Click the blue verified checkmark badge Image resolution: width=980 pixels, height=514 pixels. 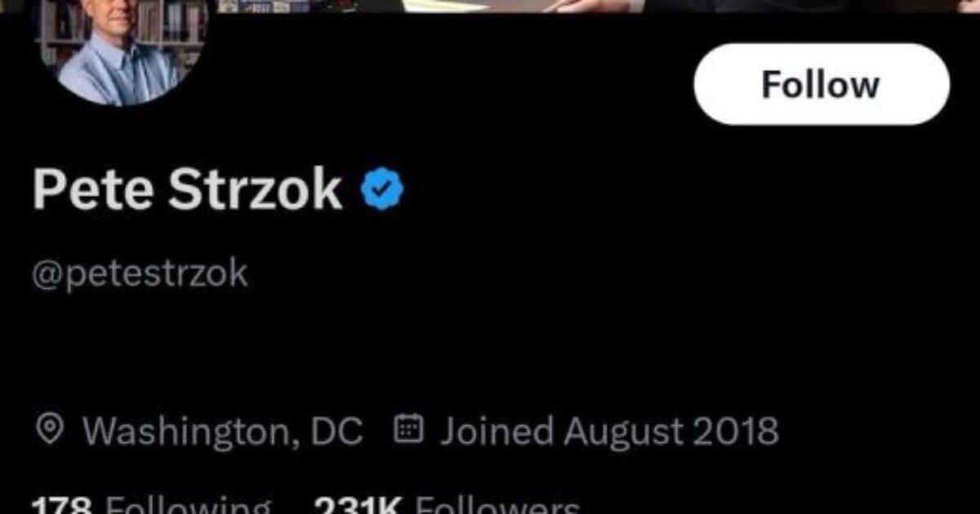(382, 188)
